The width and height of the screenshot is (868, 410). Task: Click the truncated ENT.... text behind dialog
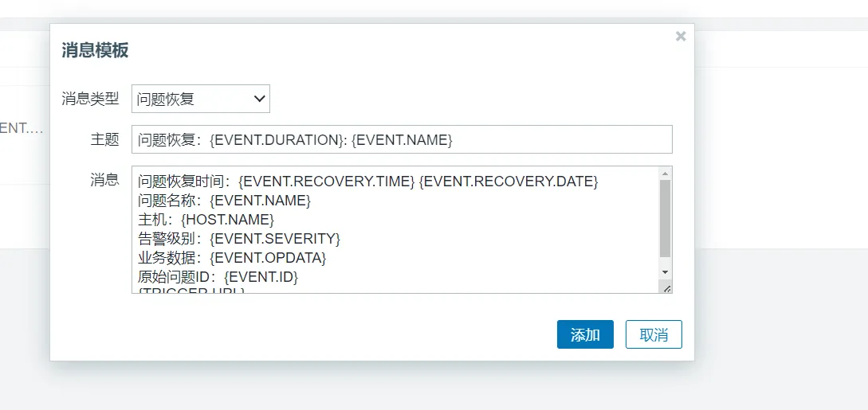[22, 128]
